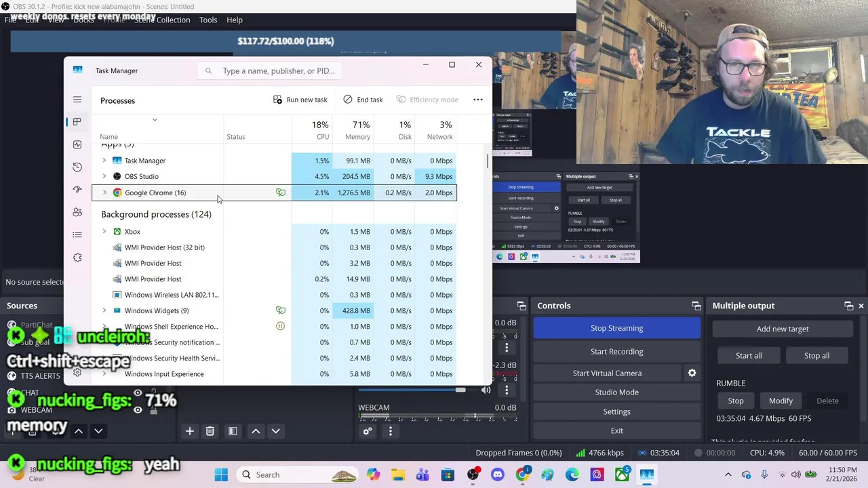This screenshot has width=868, height=488.
Task: Sort by Status column header
Action: click(258, 130)
